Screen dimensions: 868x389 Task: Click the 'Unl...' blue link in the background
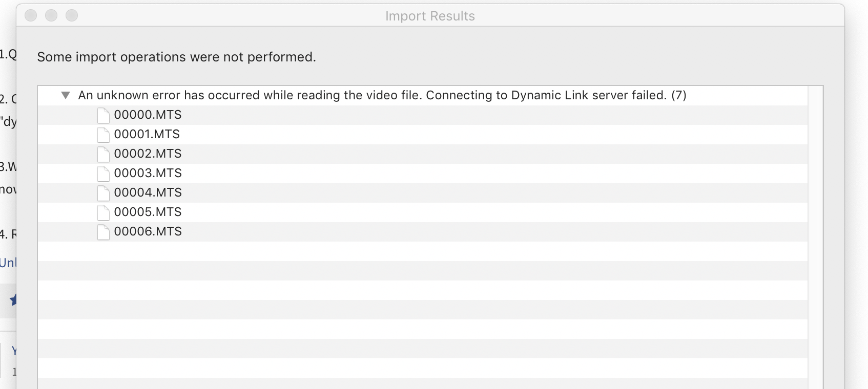pos(7,262)
